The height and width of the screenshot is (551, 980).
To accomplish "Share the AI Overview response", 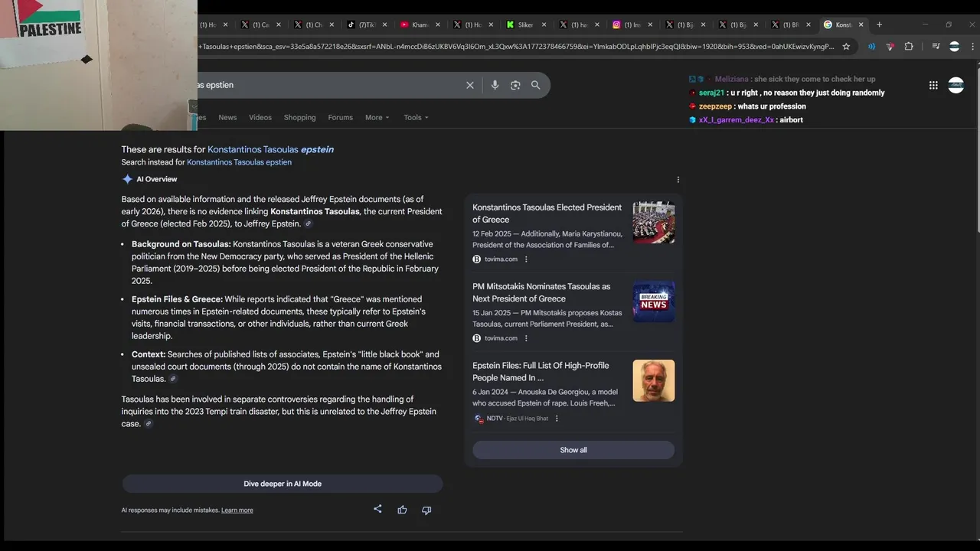I will pos(377,509).
